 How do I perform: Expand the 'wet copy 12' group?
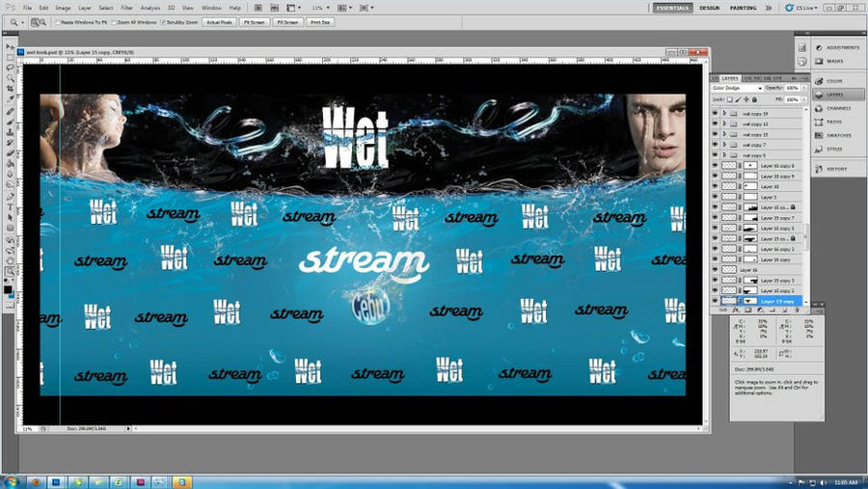point(724,124)
